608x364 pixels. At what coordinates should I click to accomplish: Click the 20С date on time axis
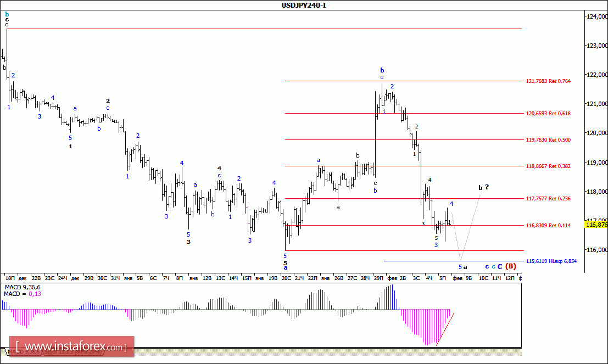(286, 278)
